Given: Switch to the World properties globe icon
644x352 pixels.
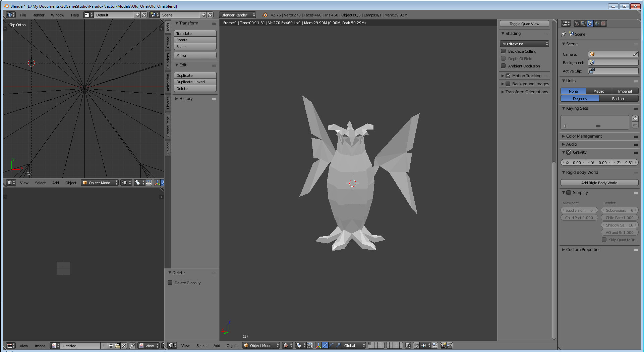Looking at the screenshot, I should pos(597,23).
